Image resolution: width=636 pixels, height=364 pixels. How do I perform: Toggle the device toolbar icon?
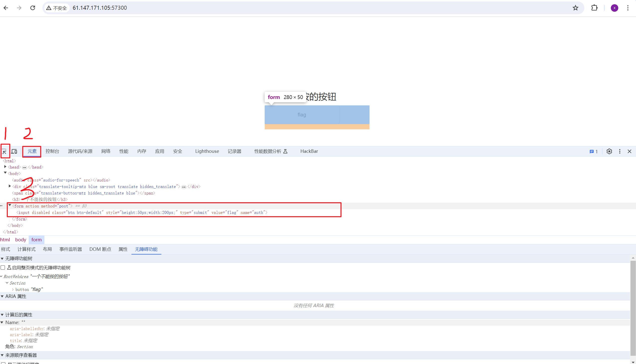(x=14, y=151)
